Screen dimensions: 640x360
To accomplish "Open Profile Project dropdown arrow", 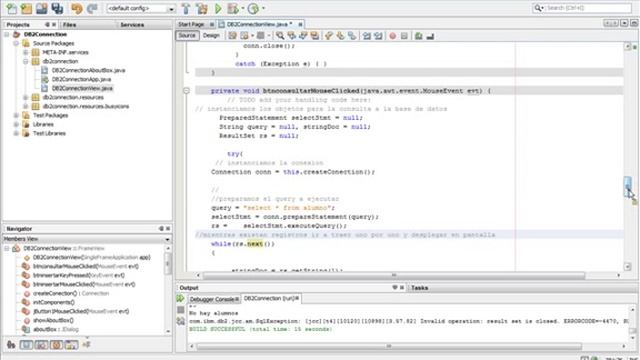I will pos(263,8).
